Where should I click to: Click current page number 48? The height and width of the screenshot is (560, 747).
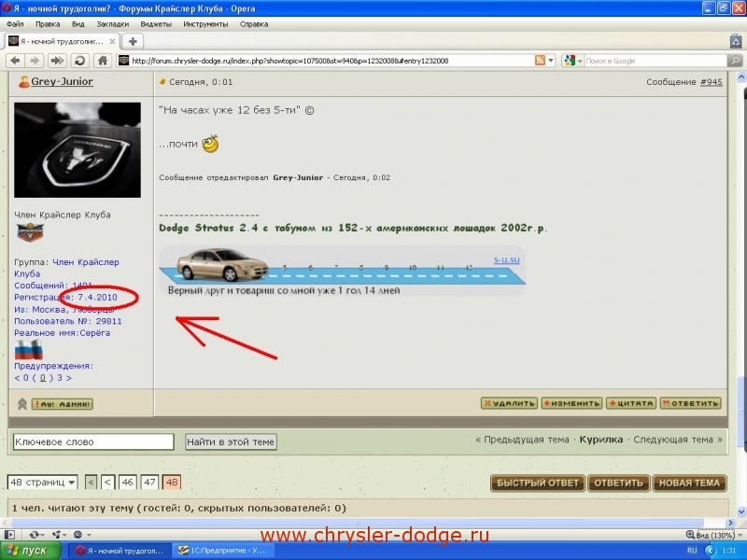172,483
